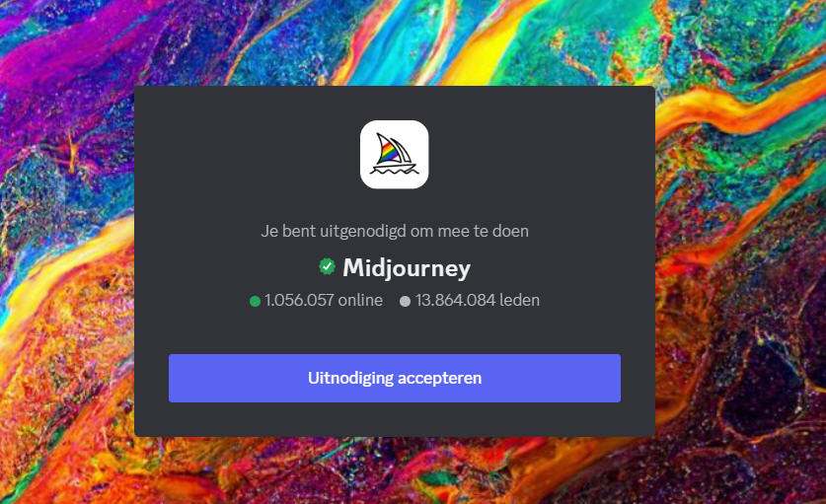Click the 'Je bent uitgenodigd om mee te doen' text

(x=395, y=231)
